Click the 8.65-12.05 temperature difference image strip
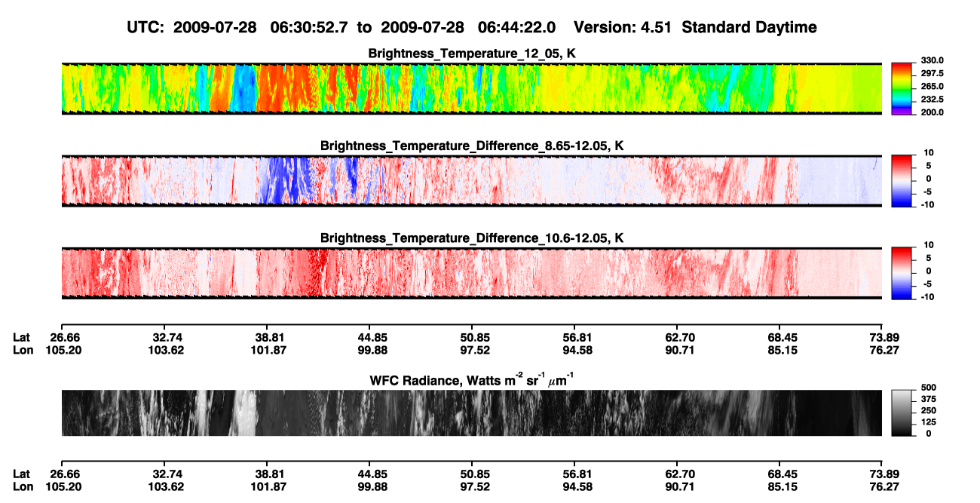Screen dimensions: 980x503 pyautogui.click(x=472, y=180)
